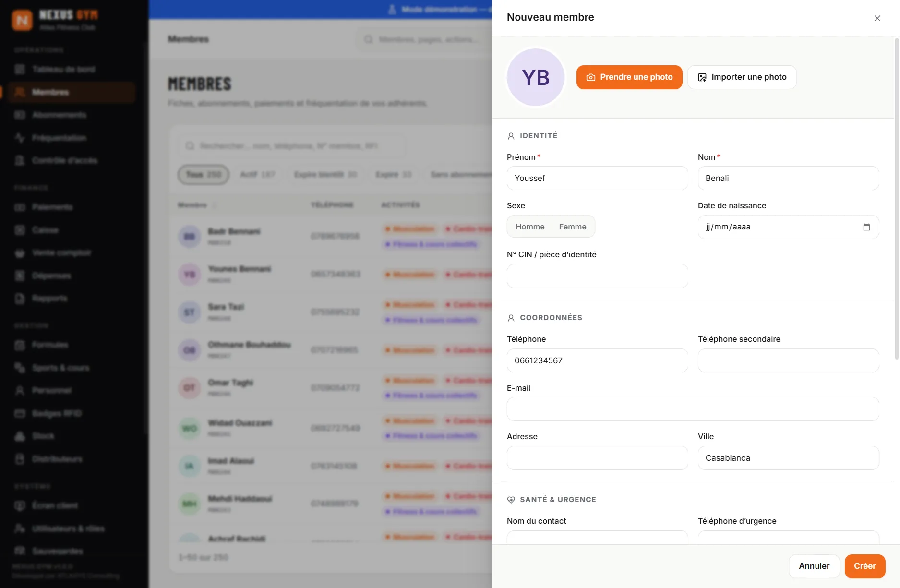900x588 pixels.
Task: Focus the Nom field containing Benali
Action: coord(788,178)
